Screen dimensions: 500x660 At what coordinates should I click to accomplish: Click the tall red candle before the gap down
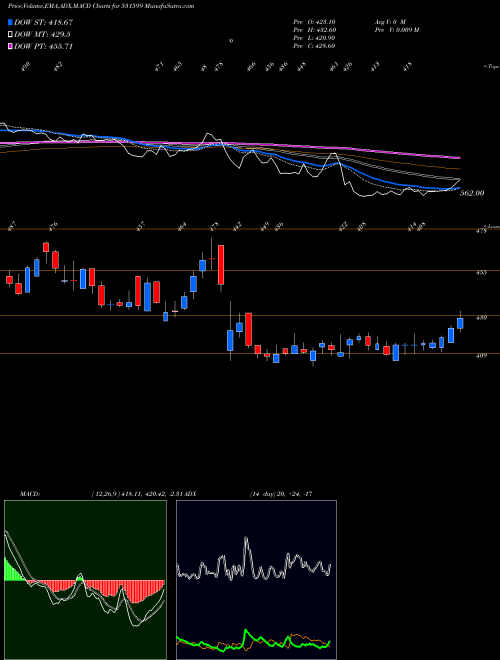coord(221,265)
